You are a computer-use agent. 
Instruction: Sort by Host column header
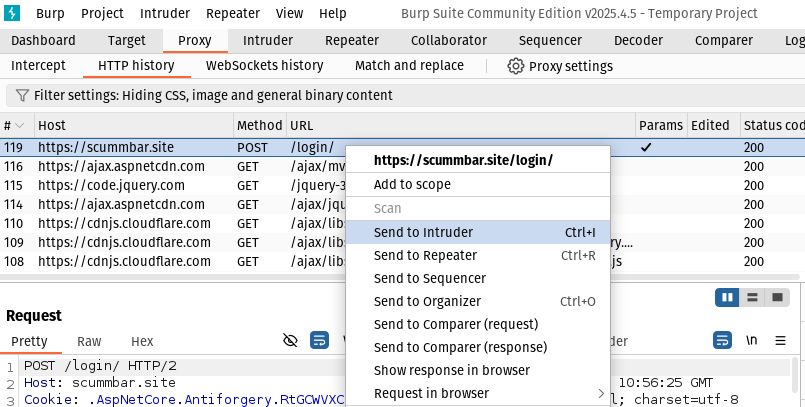click(133, 126)
